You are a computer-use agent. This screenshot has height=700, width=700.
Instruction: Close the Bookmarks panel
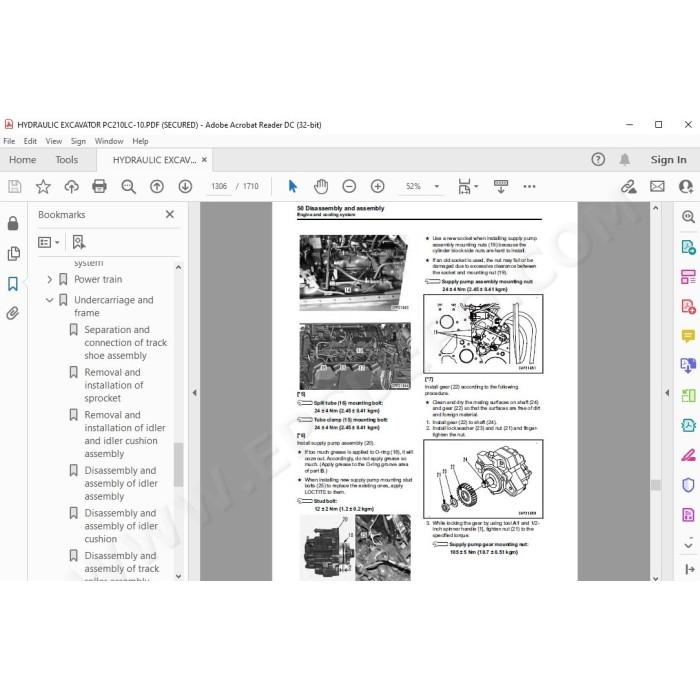[x=170, y=214]
